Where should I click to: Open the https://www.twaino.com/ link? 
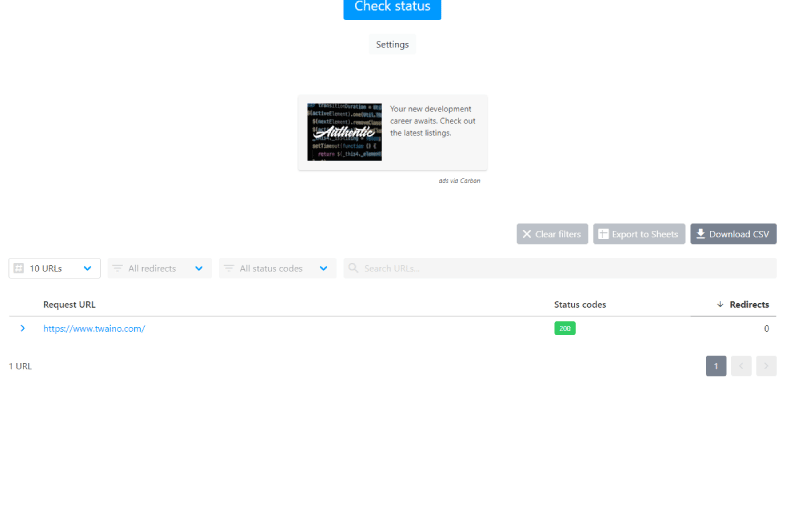94,329
